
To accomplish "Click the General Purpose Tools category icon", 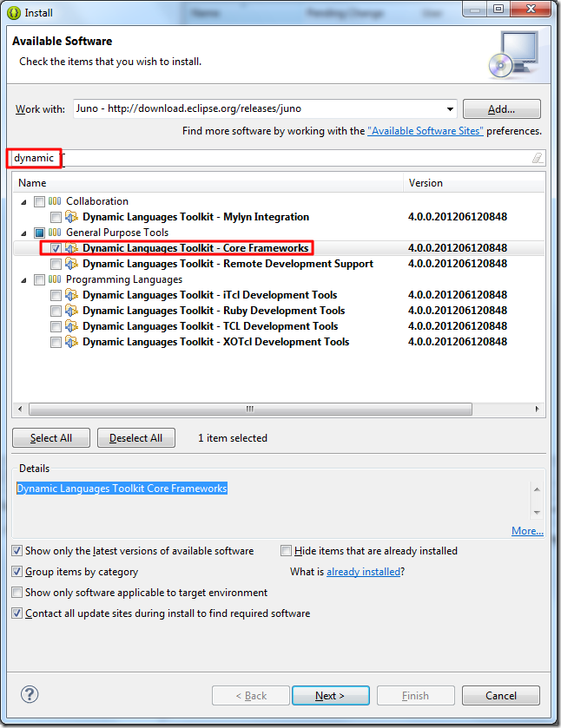I will (x=55, y=233).
